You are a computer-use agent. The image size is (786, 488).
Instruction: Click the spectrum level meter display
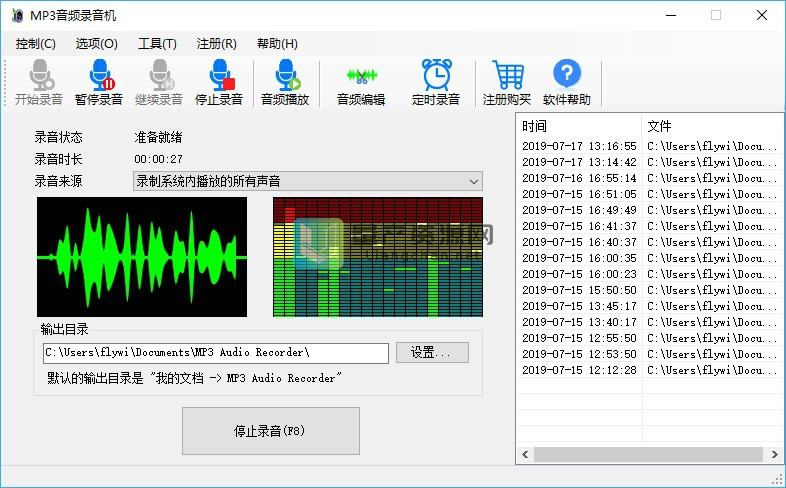(x=378, y=257)
